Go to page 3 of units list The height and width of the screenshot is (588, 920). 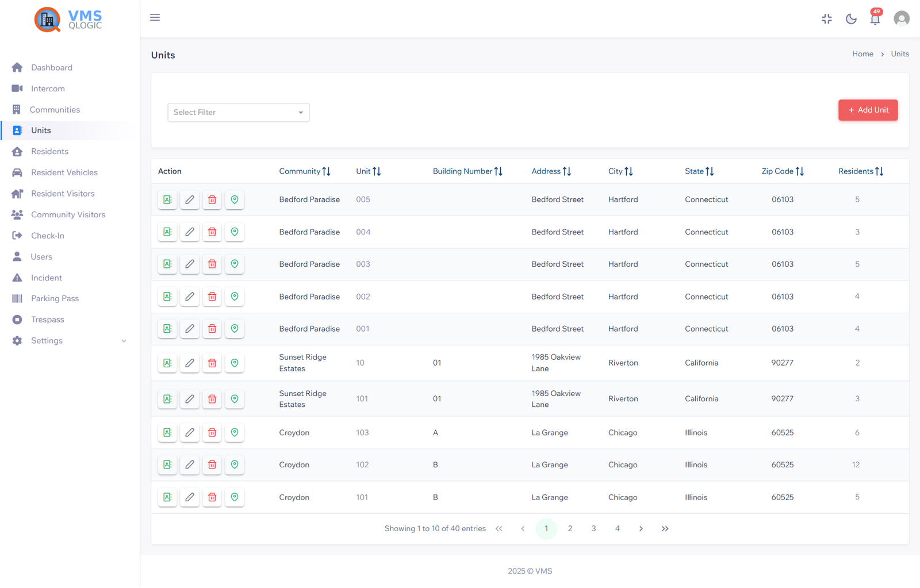tap(593, 528)
